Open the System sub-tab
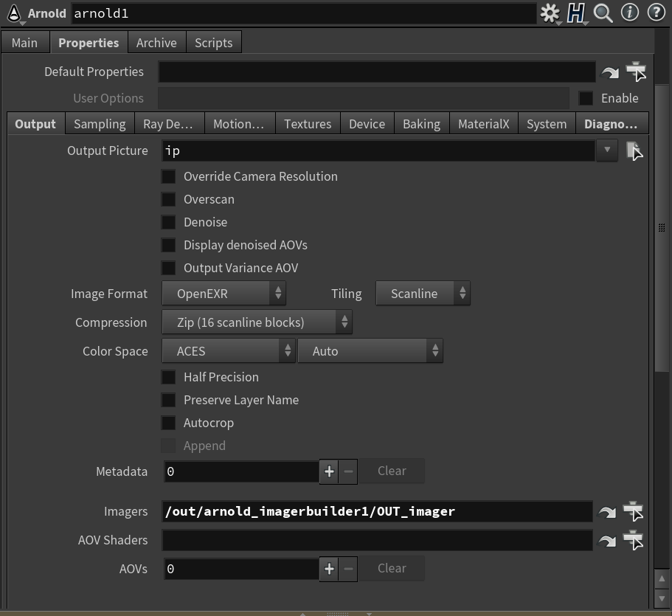The height and width of the screenshot is (616, 672). coord(547,124)
